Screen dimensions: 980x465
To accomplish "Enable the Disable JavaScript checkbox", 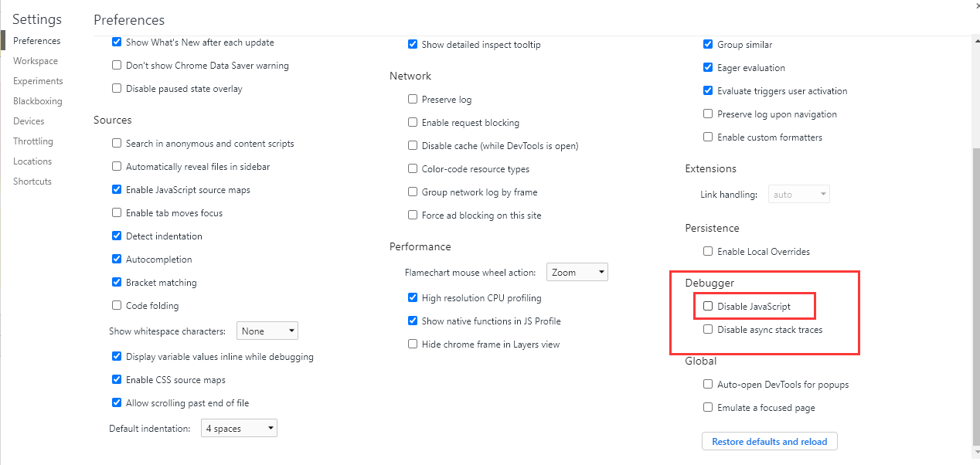I will pyautogui.click(x=708, y=307).
